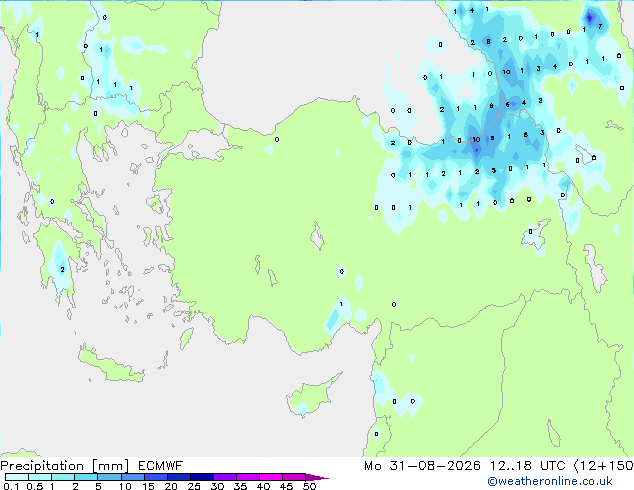
Task: Pick the 5–10 mm legend color box
Action: tap(109, 477)
